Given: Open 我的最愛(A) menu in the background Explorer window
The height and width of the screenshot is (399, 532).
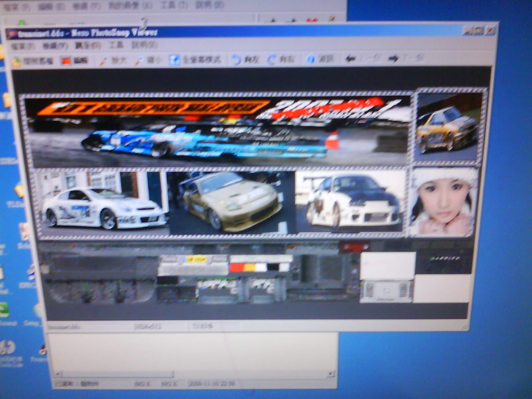Looking at the screenshot, I should [130, 6].
